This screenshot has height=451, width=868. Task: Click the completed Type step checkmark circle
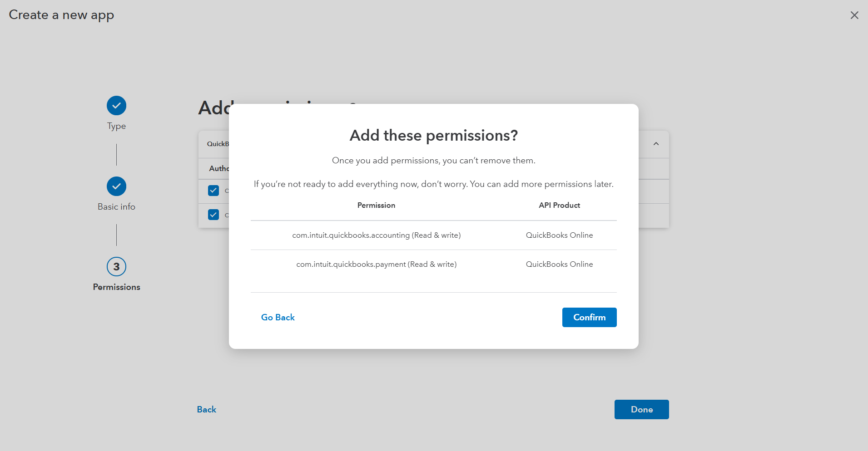pyautogui.click(x=117, y=106)
